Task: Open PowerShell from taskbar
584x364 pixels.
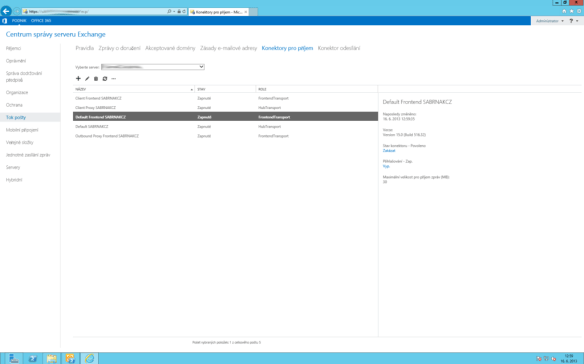Action: (33, 358)
